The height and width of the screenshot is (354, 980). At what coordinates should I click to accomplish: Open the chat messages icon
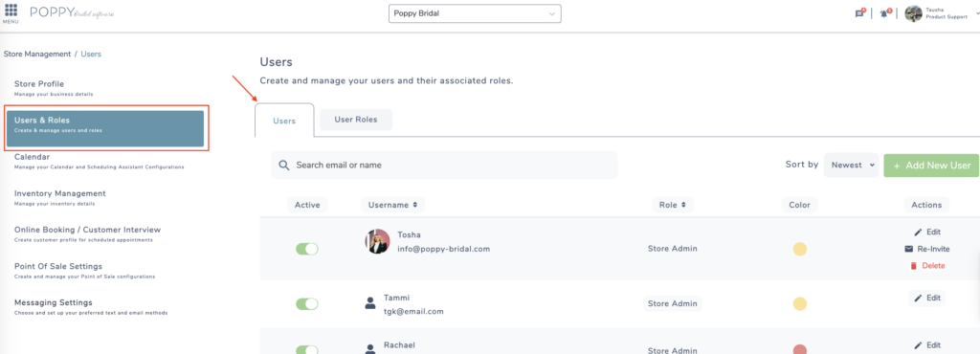[x=859, y=13]
